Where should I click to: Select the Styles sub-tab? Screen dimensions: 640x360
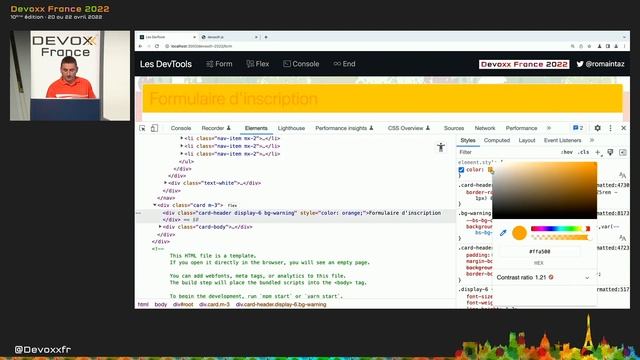point(468,140)
